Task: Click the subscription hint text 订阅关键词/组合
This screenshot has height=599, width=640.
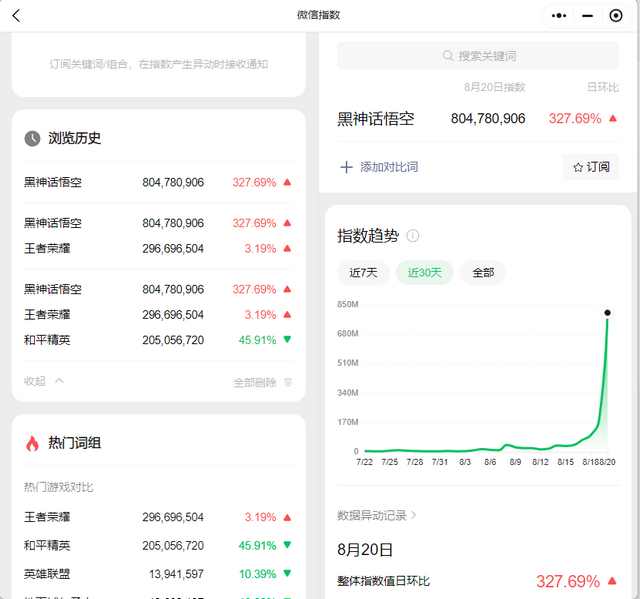Action: click(x=158, y=64)
